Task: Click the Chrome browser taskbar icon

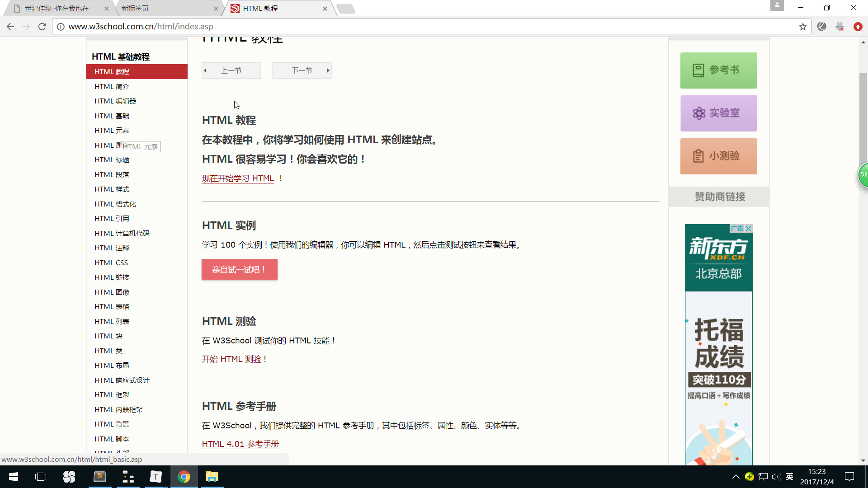Action: point(184,476)
